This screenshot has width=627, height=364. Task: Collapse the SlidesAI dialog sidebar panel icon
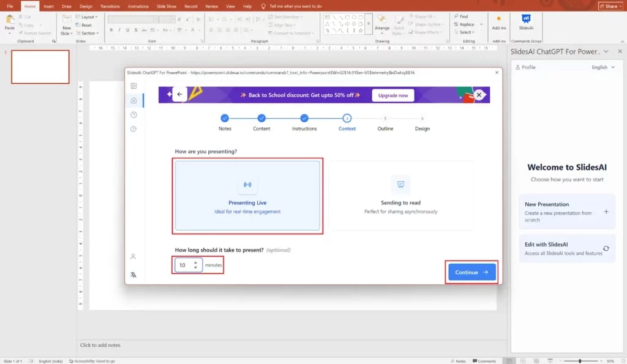133,86
